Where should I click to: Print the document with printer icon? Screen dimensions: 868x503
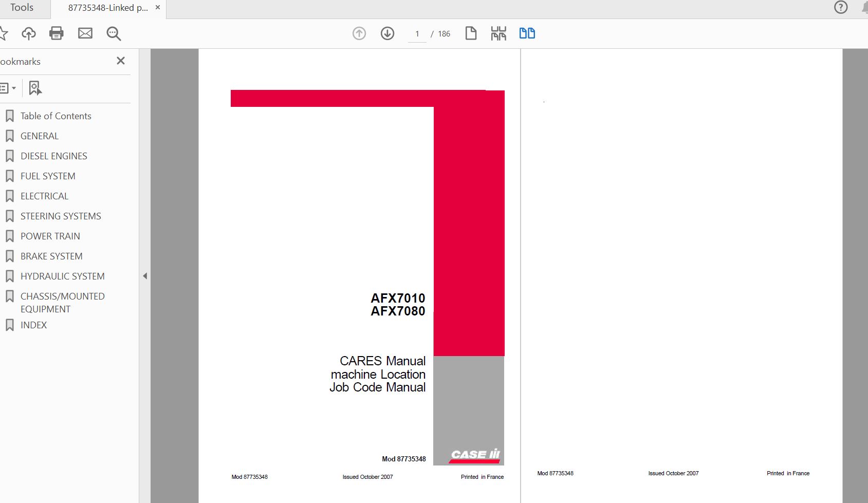click(57, 33)
